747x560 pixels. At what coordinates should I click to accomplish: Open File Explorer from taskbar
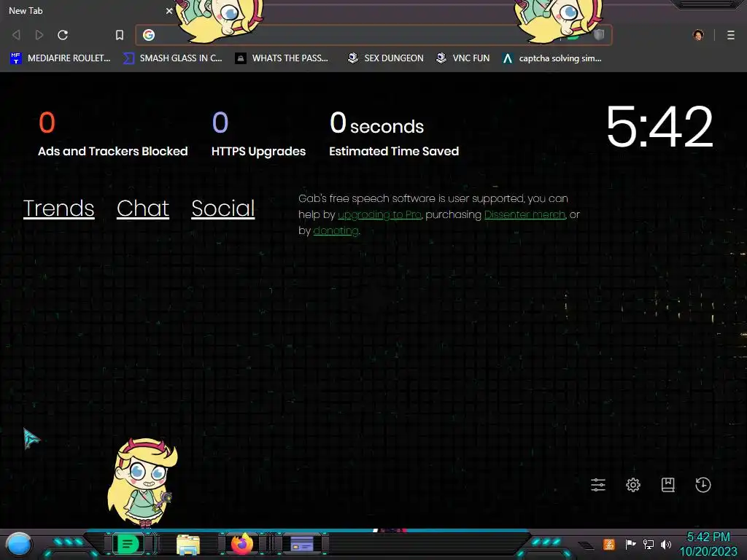(x=188, y=544)
